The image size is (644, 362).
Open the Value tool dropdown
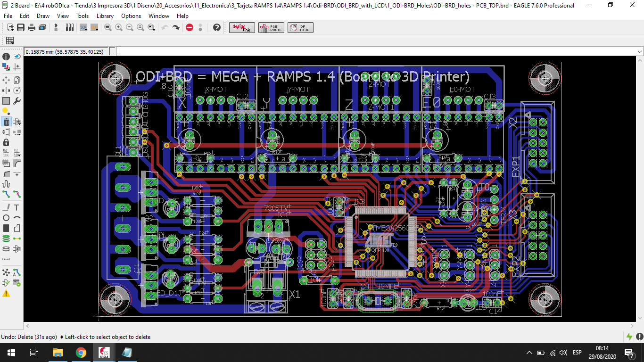pyautogui.click(x=17, y=153)
